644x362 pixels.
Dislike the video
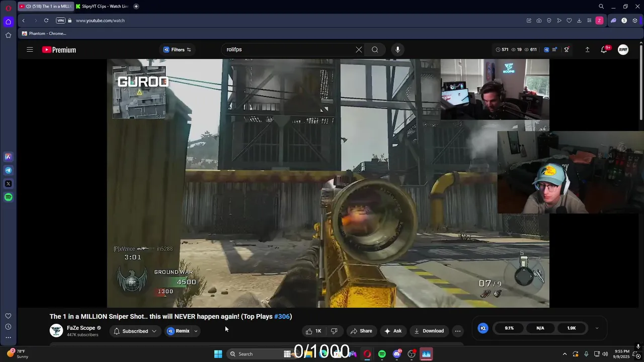pos(334,331)
